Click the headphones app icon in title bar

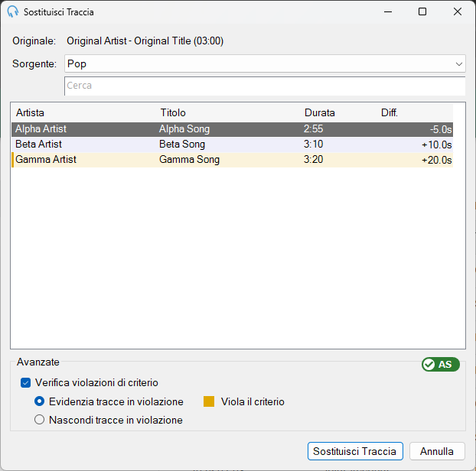pos(13,11)
